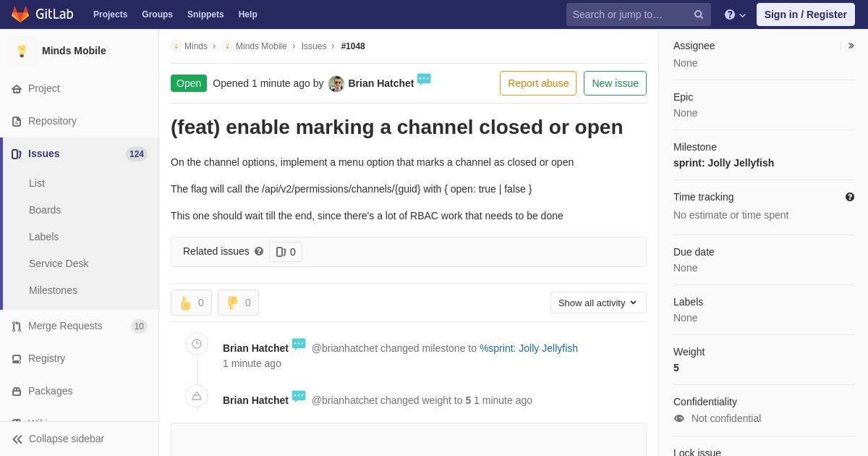The height and width of the screenshot is (456, 868).
Task: Click 'No estimate or time spent' text
Action: pos(731,215)
